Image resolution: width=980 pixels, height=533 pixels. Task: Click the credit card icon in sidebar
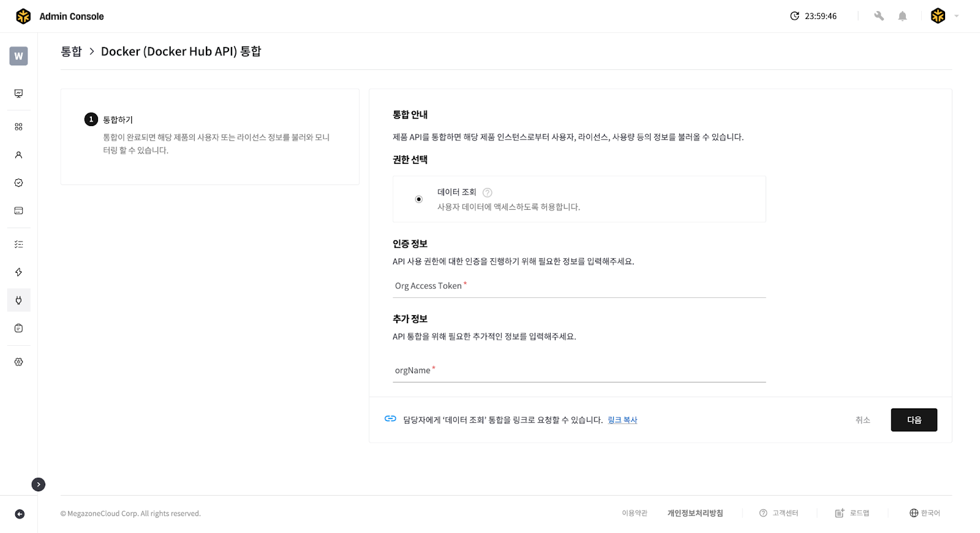tap(18, 211)
